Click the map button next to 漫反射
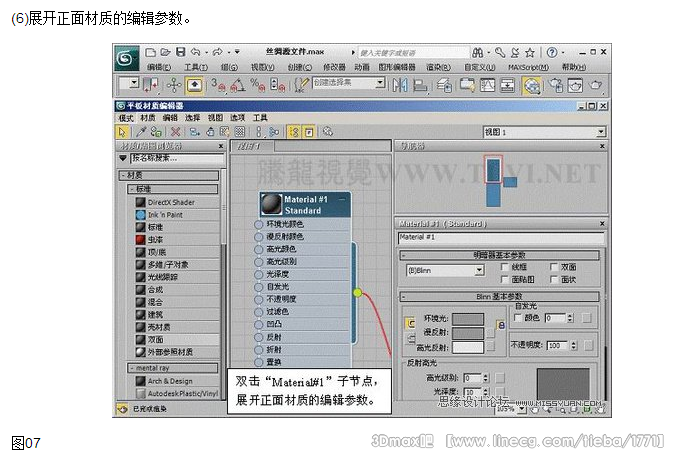Screen dimensions: 693x458 [491, 333]
